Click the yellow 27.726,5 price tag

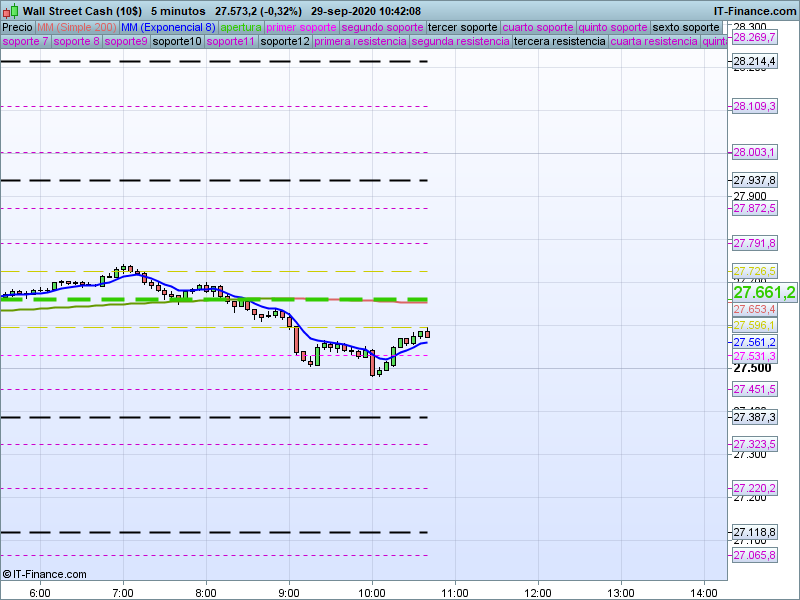point(754,271)
